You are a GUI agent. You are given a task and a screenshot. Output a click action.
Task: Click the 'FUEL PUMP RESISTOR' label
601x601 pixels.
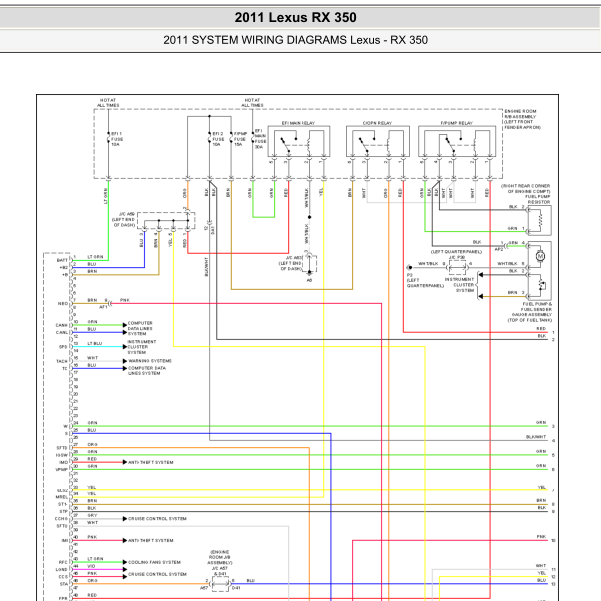537,199
